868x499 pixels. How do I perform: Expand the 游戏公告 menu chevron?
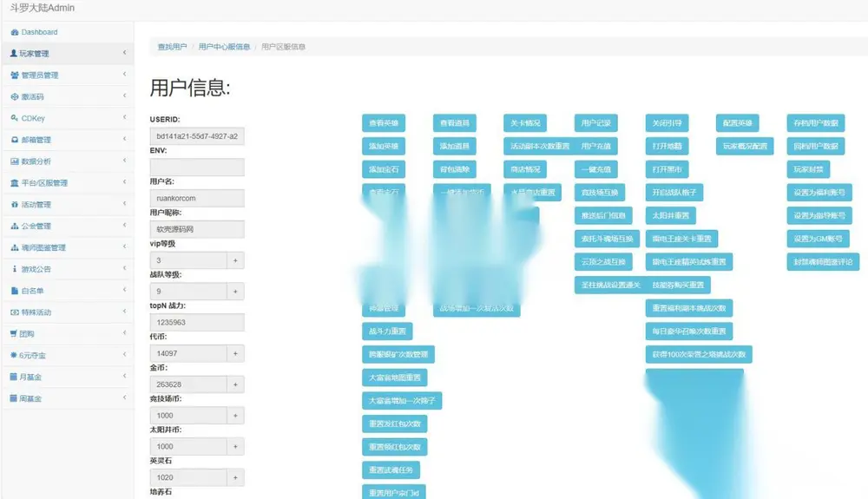(x=124, y=268)
